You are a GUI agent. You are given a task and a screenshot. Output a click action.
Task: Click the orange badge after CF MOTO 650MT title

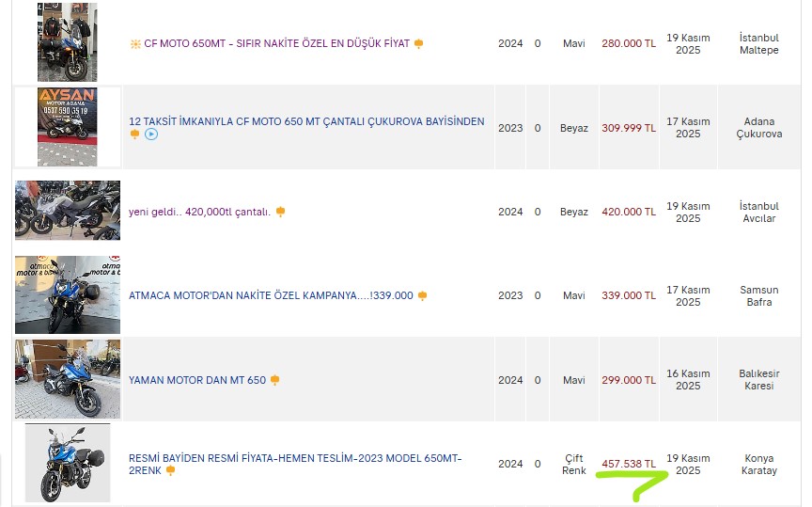click(418, 44)
